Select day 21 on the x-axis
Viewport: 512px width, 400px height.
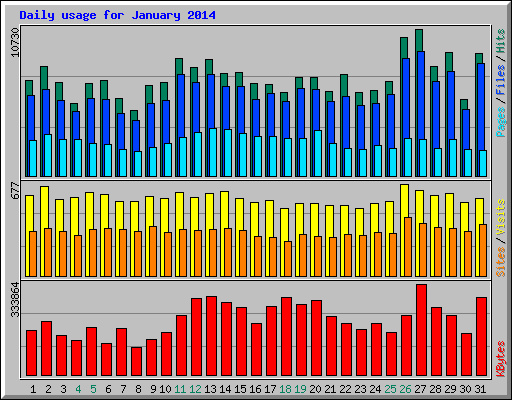(330, 389)
